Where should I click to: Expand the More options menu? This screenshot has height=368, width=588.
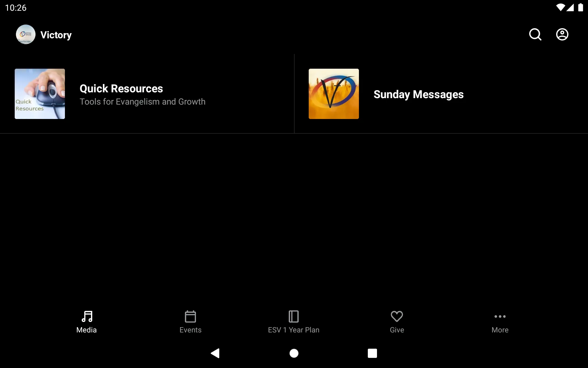point(500,321)
